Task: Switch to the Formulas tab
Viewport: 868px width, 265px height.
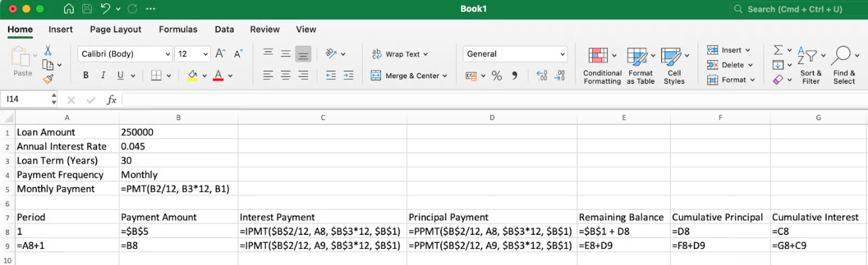Action: pos(178,30)
